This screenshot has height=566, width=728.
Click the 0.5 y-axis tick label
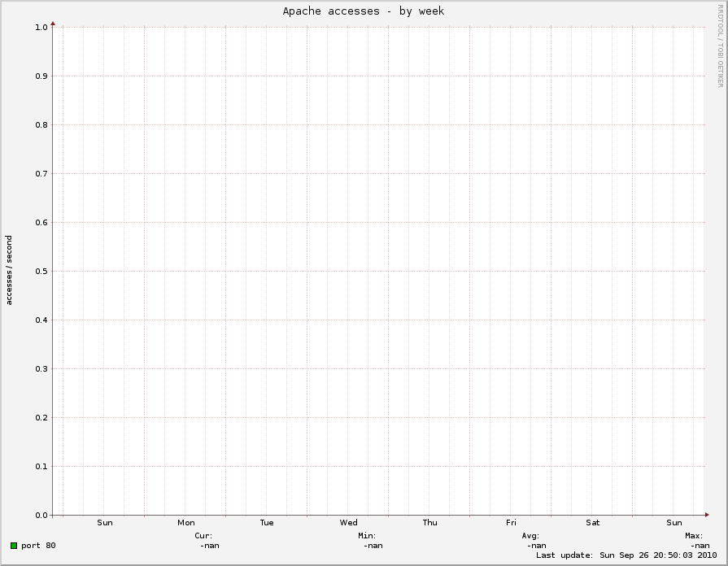point(41,271)
